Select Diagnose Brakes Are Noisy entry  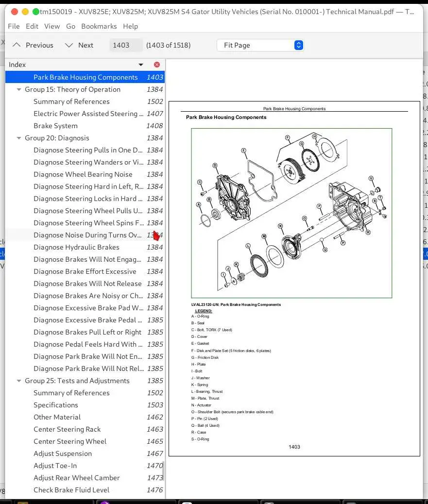pyautogui.click(x=85, y=296)
